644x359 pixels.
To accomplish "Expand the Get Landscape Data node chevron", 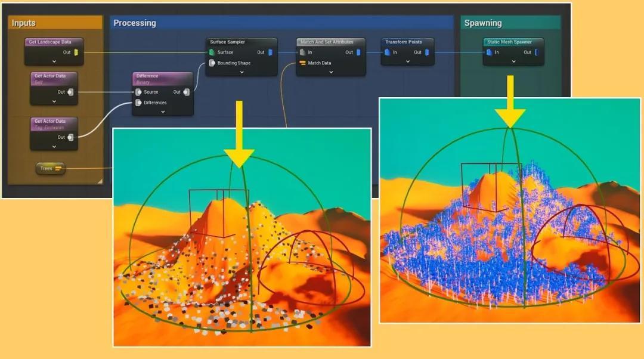I will pyautogui.click(x=54, y=61).
